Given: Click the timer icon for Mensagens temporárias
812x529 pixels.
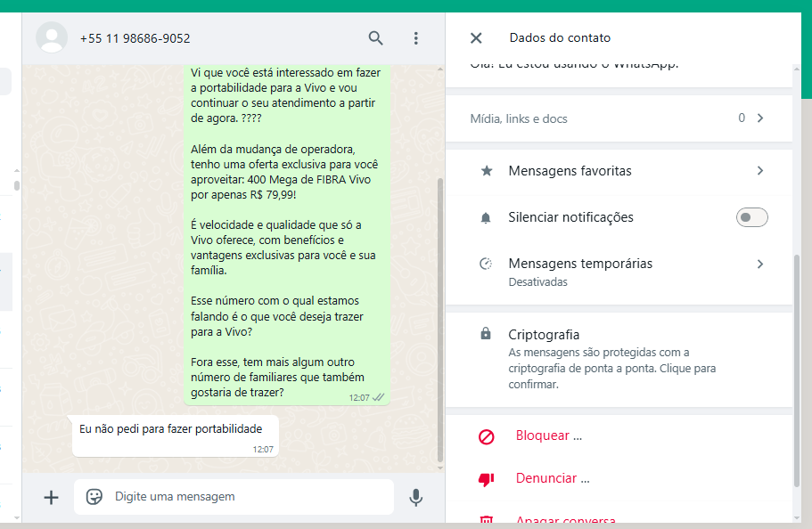Looking at the screenshot, I should point(486,264).
